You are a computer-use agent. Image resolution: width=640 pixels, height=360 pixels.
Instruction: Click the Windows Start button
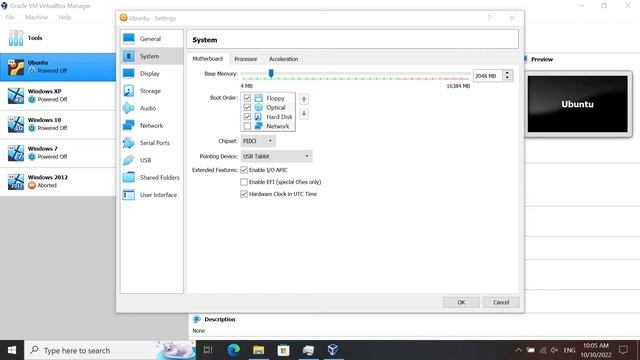click(x=12, y=350)
